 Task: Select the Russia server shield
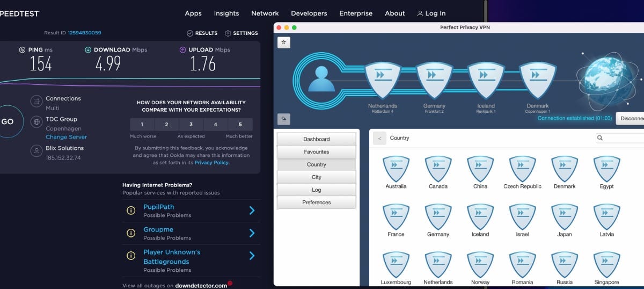tap(565, 265)
